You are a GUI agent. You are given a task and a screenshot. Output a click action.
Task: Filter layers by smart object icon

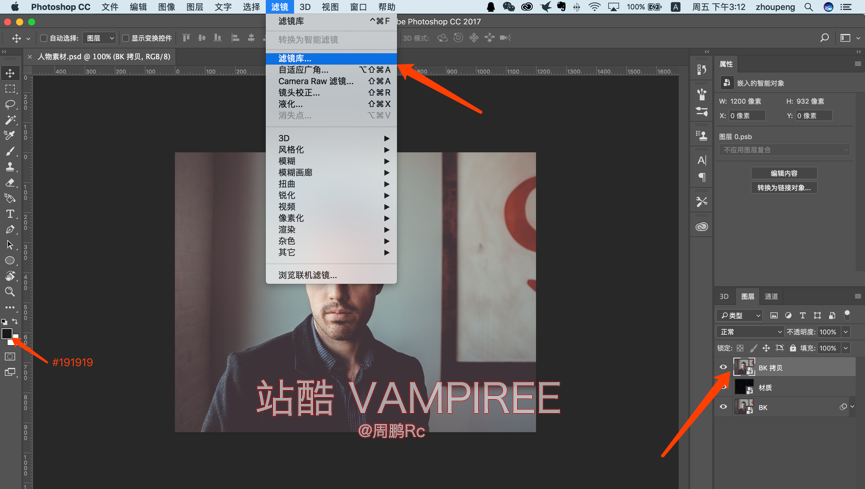[x=832, y=315]
